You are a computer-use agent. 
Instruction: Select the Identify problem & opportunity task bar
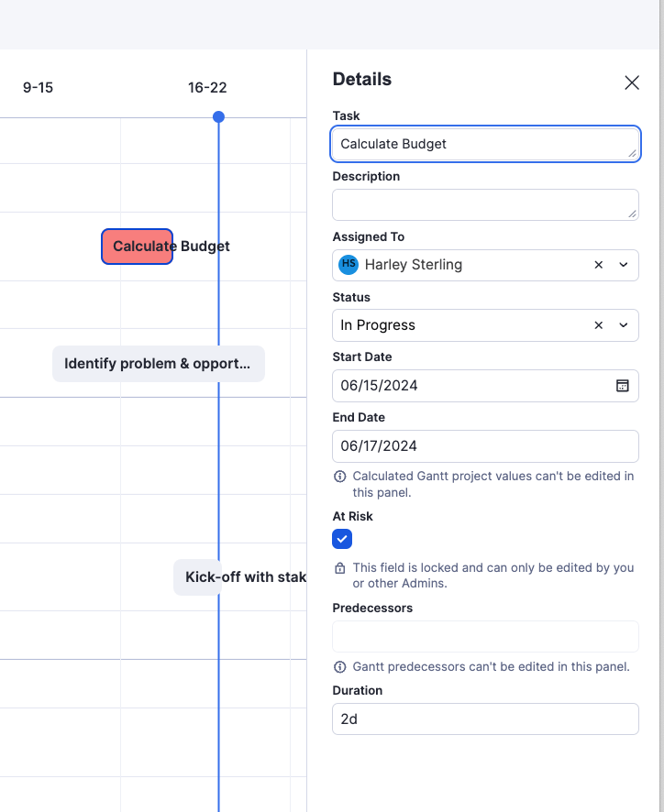click(158, 364)
